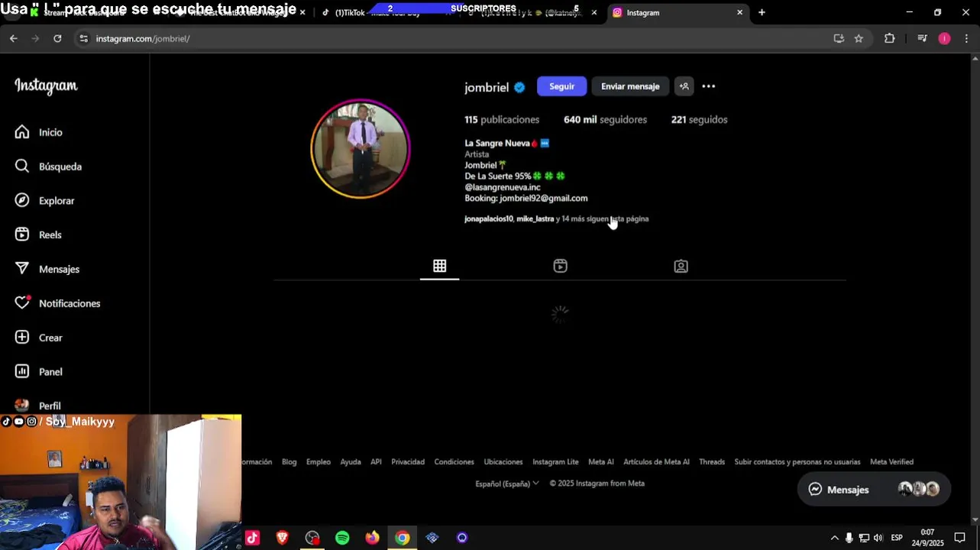Open the Inicio home icon in sidebar
The height and width of the screenshot is (550, 980).
pyautogui.click(x=22, y=132)
